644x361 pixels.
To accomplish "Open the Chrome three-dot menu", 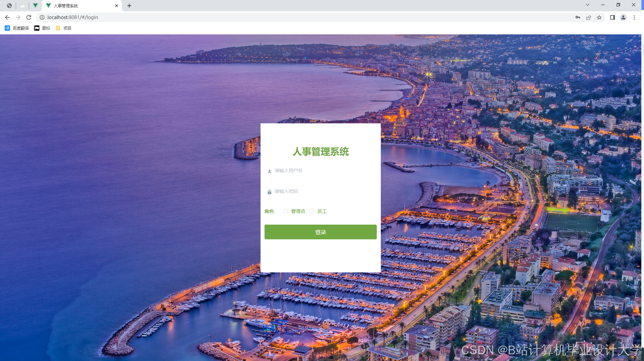I will coord(634,17).
